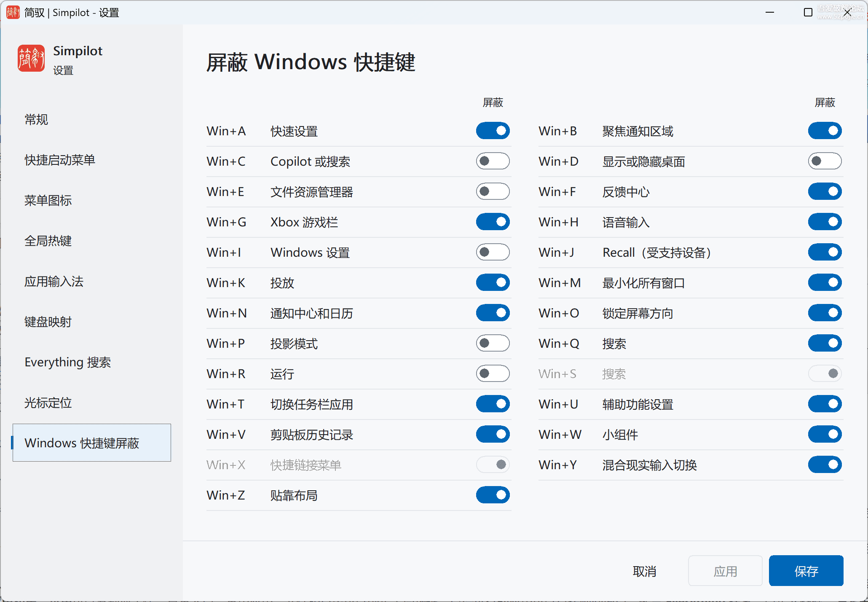Open the 全局热键 section
The height and width of the screenshot is (602, 868).
pos(92,241)
